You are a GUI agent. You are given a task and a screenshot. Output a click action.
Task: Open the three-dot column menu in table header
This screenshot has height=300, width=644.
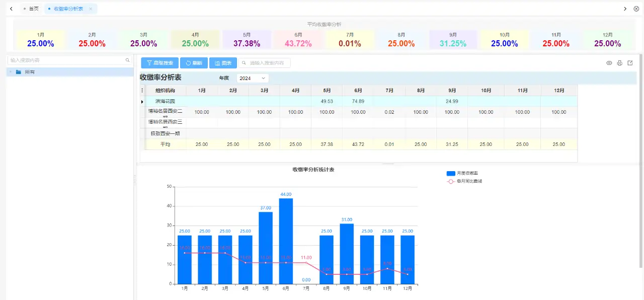tap(142, 91)
